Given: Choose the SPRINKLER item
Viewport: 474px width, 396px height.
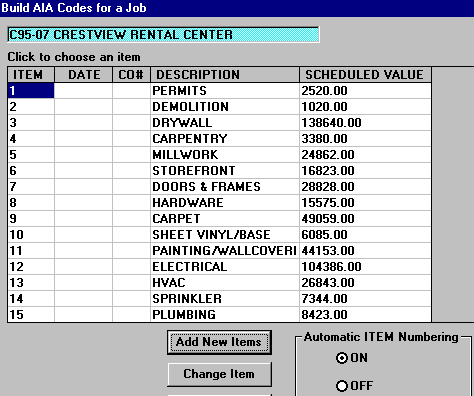Looking at the screenshot, I should tap(225, 299).
